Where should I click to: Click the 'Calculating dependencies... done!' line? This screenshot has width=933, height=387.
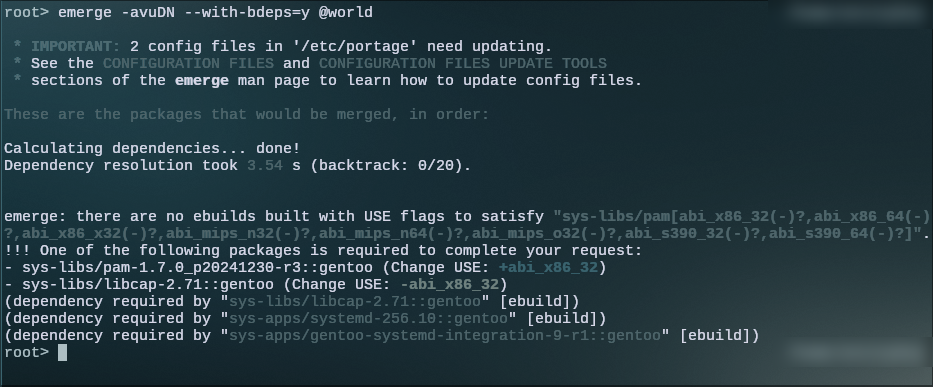152,148
